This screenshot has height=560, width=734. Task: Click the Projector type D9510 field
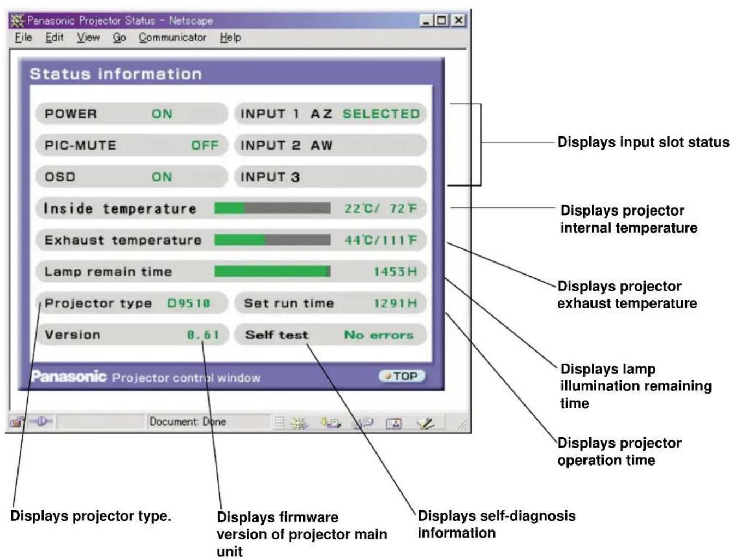point(131,303)
